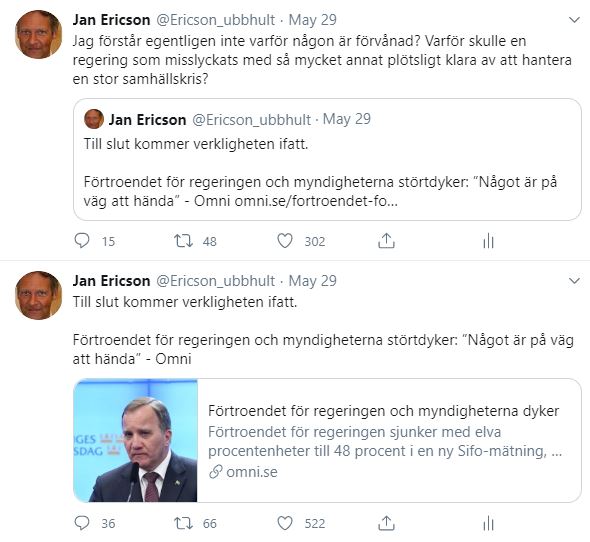View analytics bars icon on second tweet

click(488, 523)
